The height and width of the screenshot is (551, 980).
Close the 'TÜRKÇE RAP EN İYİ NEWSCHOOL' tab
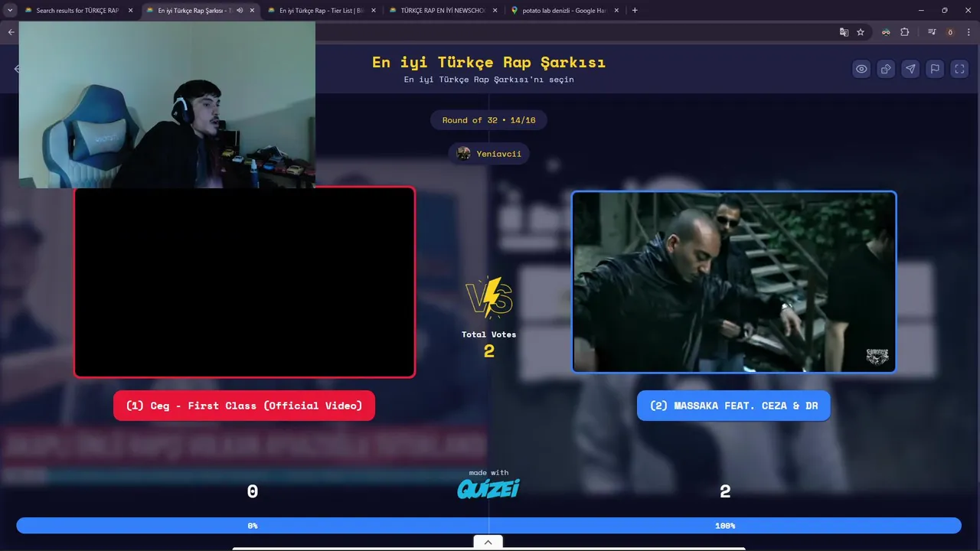point(495,11)
